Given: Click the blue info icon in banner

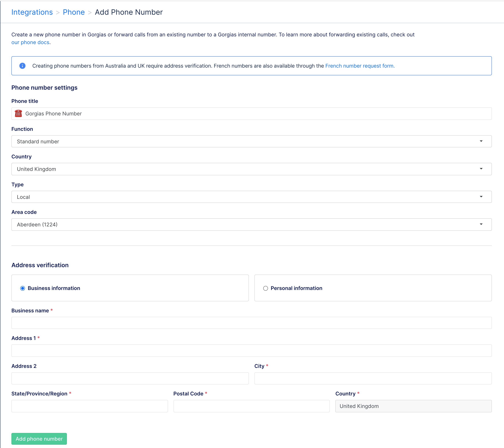Looking at the screenshot, I should tap(22, 66).
